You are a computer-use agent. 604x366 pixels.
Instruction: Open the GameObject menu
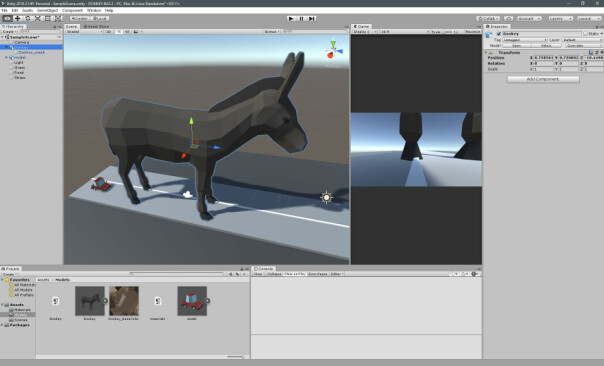[47, 10]
